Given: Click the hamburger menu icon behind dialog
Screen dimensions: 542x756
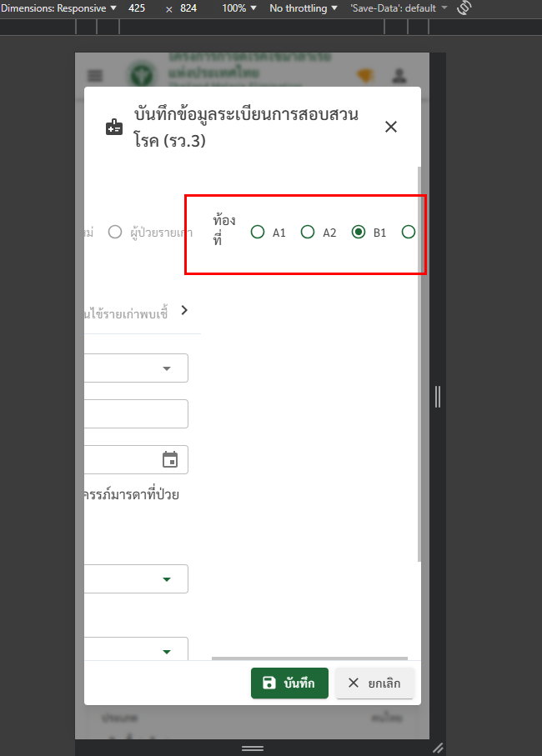Looking at the screenshot, I should [95, 76].
